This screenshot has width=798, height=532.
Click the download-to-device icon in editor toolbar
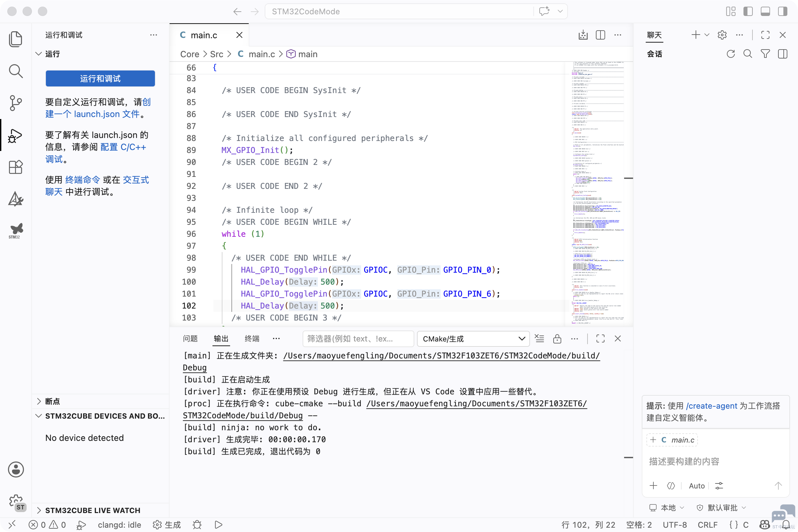583,35
